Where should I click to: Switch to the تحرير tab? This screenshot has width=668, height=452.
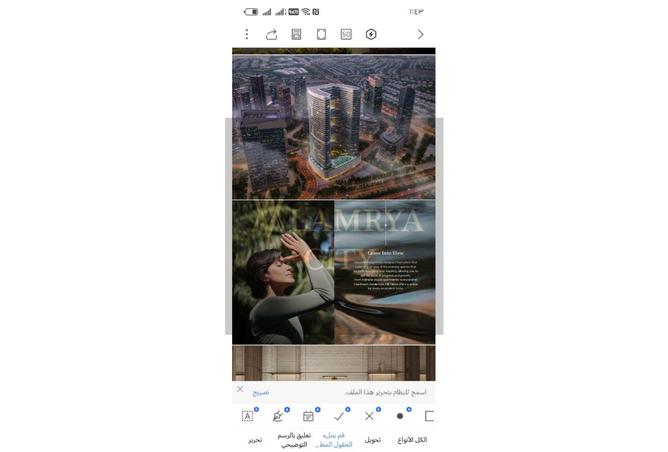click(x=255, y=440)
